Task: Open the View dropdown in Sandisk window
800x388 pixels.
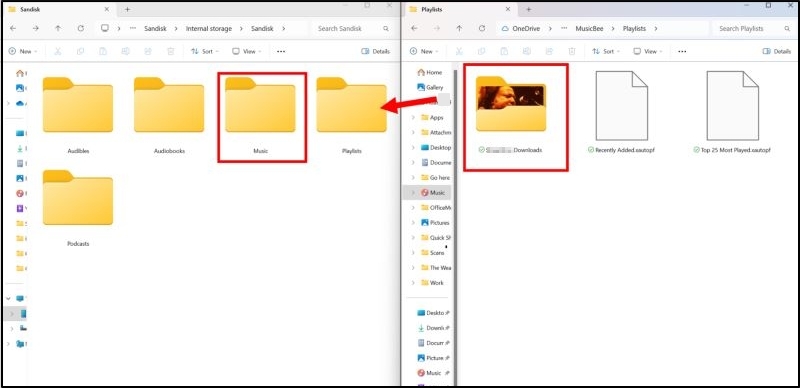Action: tap(246, 52)
